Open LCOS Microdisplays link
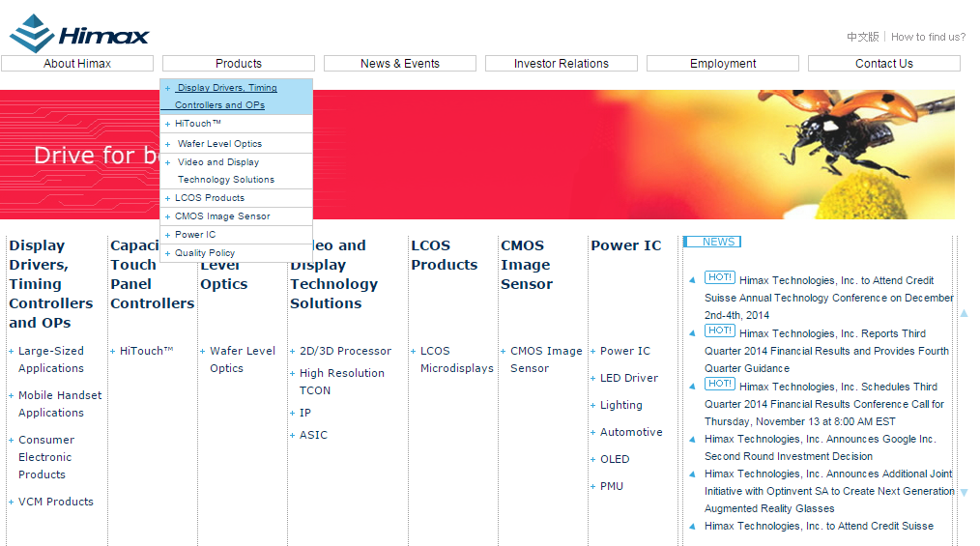Image resolution: width=980 pixels, height=546 pixels. 457,359
